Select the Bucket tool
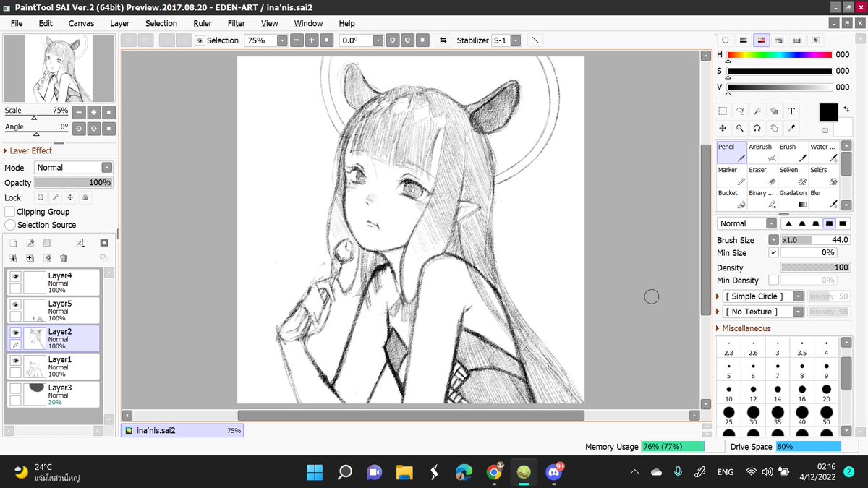Viewport: 868px width, 488px height. tap(731, 198)
